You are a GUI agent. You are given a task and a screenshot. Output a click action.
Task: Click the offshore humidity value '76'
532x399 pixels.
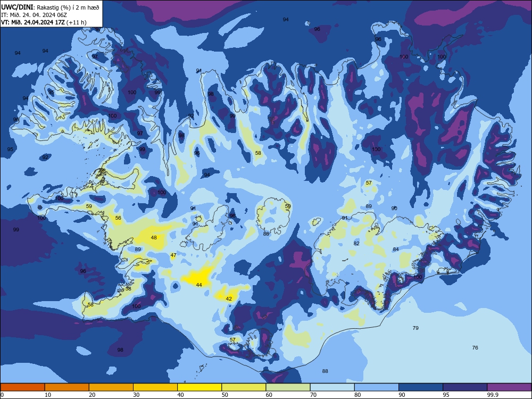(x=475, y=348)
